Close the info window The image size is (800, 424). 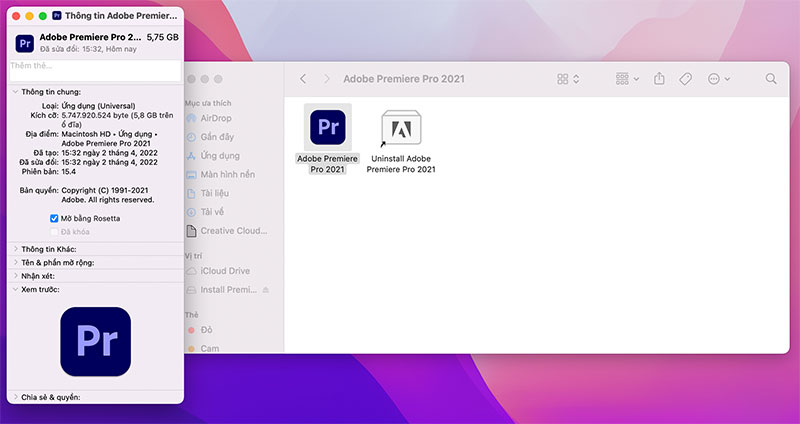click(16, 16)
